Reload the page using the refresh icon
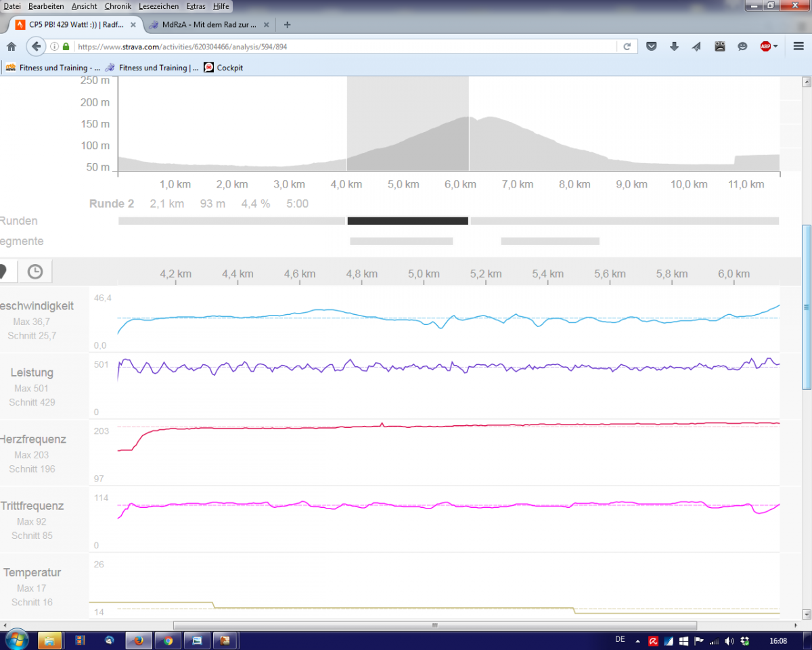This screenshot has height=650, width=812. tap(627, 47)
